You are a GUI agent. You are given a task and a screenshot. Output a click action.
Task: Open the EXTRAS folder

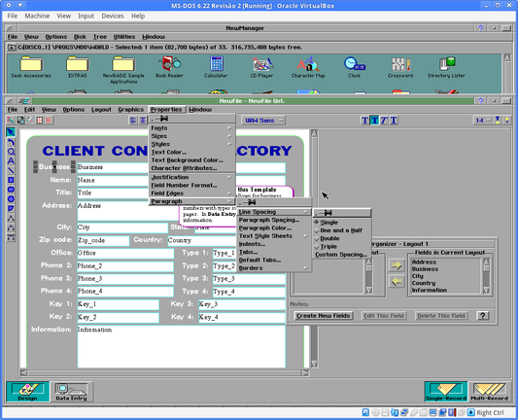[78, 67]
